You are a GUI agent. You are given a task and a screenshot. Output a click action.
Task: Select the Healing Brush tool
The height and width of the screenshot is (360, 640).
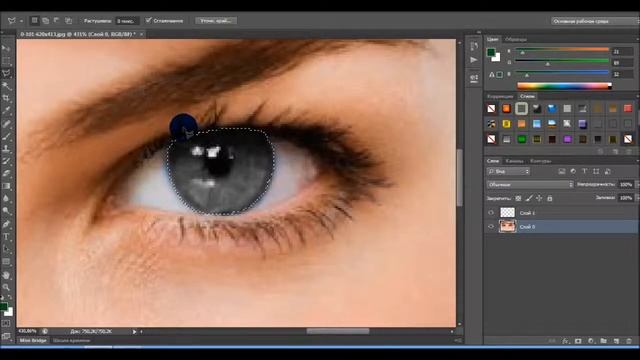pyautogui.click(x=6, y=124)
